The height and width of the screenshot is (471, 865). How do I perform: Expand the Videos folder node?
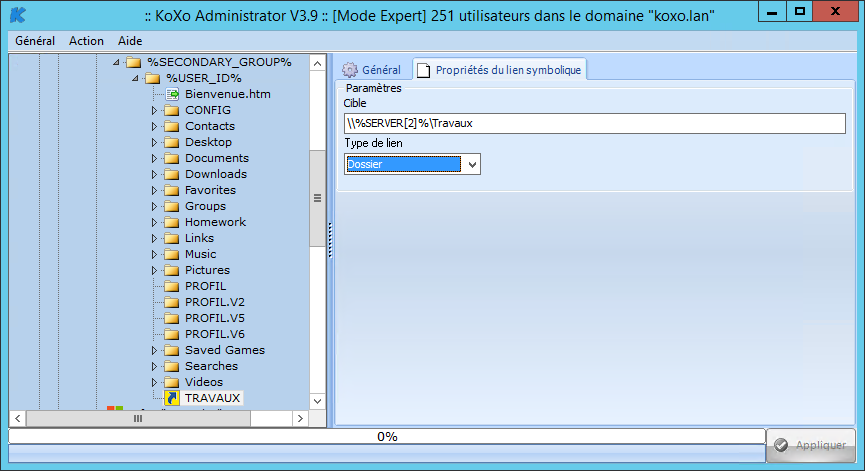154,382
